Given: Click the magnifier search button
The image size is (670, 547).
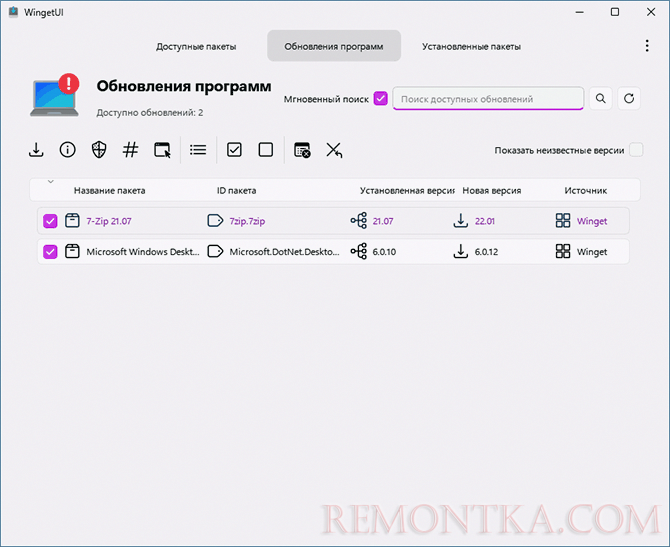Looking at the screenshot, I should point(601,99).
